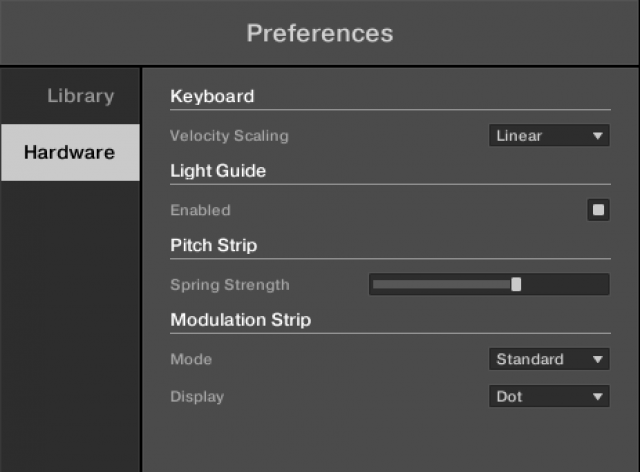Image resolution: width=640 pixels, height=472 pixels.
Task: Click the Spring Strength label
Action: click(230, 285)
